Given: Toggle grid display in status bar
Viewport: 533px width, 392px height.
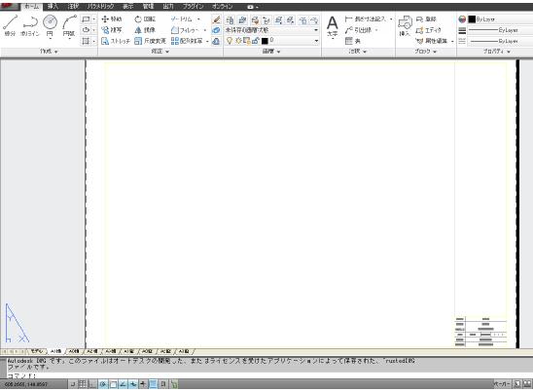Looking at the screenshot, I should 83,384.
